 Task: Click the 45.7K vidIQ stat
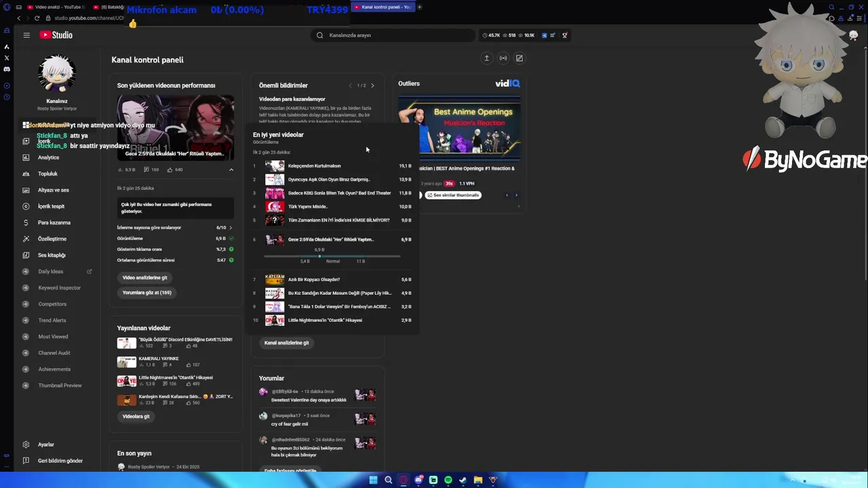coord(491,35)
